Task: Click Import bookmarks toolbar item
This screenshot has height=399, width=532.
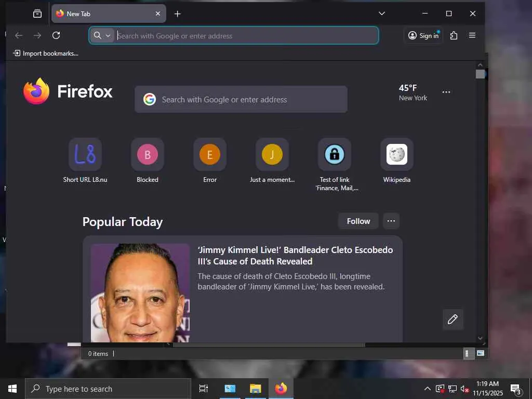Action: [46, 54]
